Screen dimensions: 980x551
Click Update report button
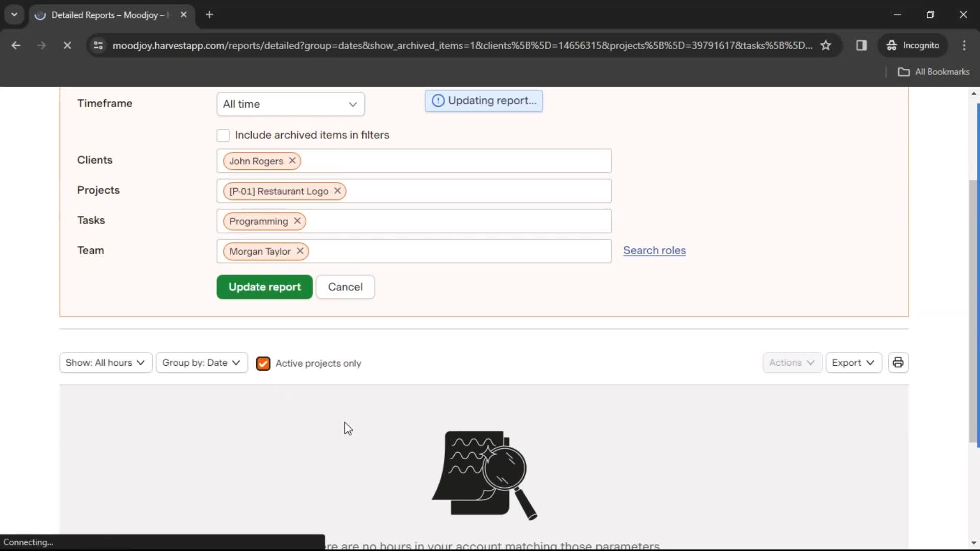click(264, 287)
